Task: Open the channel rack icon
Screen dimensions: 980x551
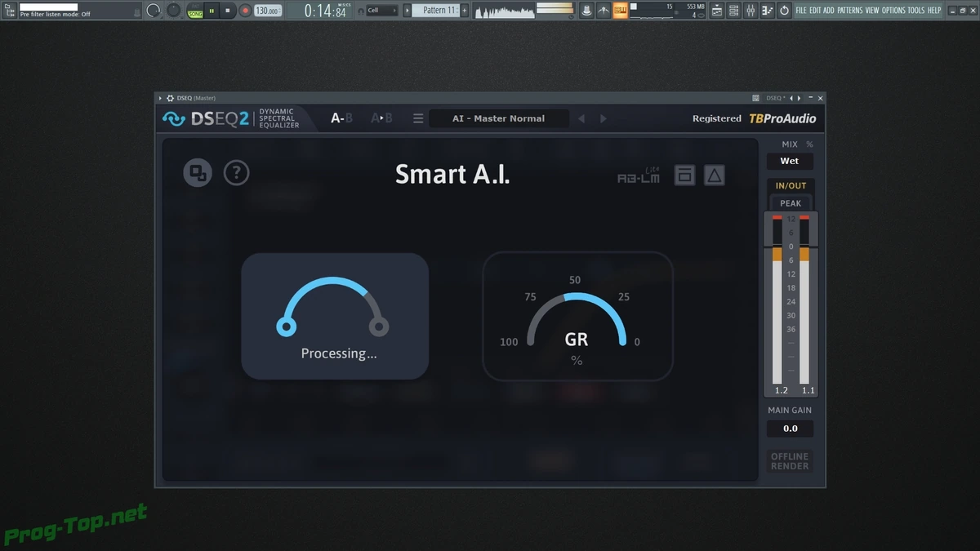Action: click(734, 11)
